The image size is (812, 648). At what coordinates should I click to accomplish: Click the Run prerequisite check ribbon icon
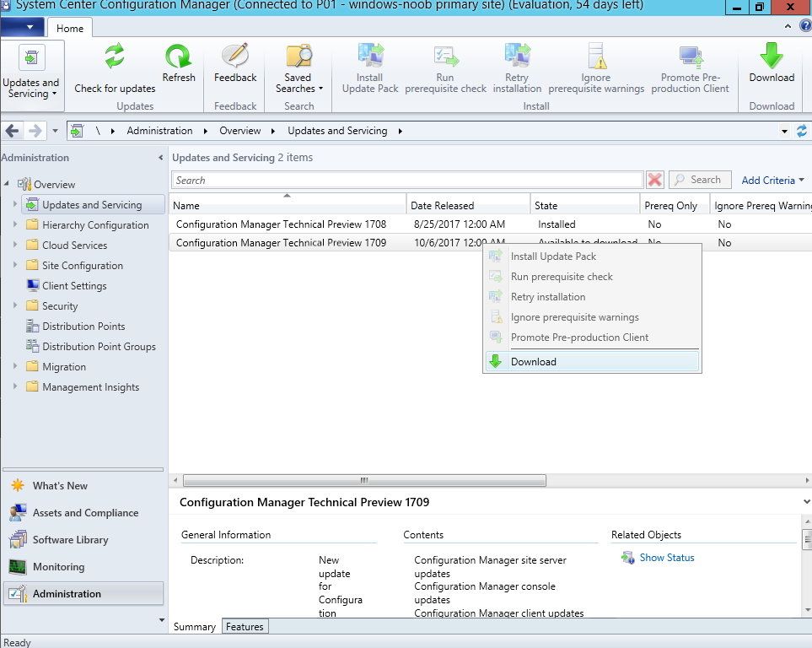[x=445, y=56]
